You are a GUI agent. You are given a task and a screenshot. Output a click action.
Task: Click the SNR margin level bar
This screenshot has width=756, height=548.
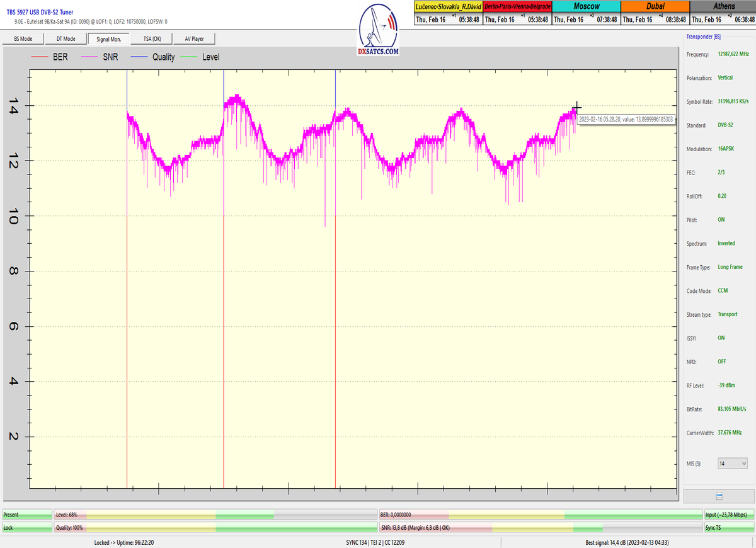coord(540,527)
